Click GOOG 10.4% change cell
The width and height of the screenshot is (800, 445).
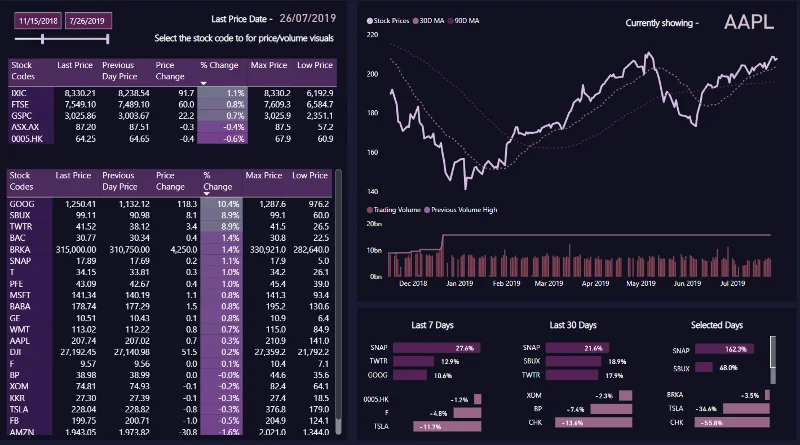(x=221, y=204)
